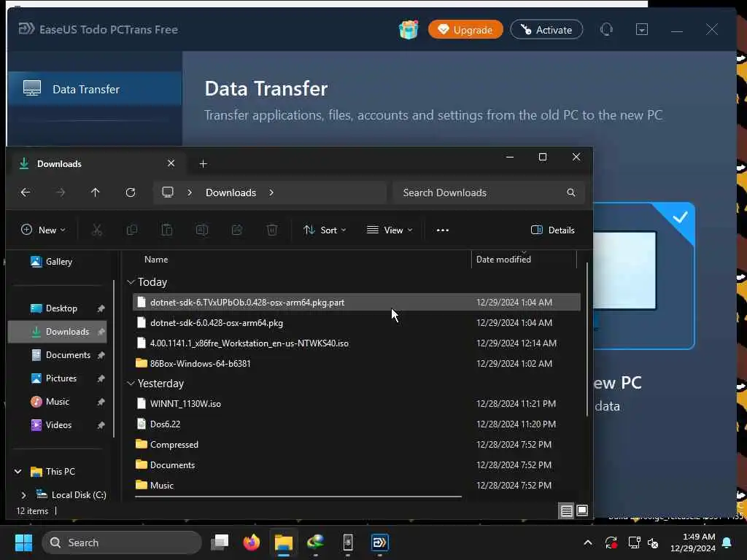Viewport: 747px width, 560px height.
Task: Select Data Transfer in EaseUS sidebar
Action: click(x=95, y=89)
